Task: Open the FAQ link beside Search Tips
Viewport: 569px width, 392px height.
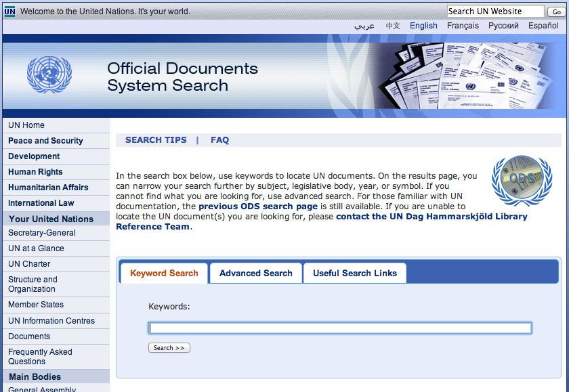Action: (x=220, y=140)
